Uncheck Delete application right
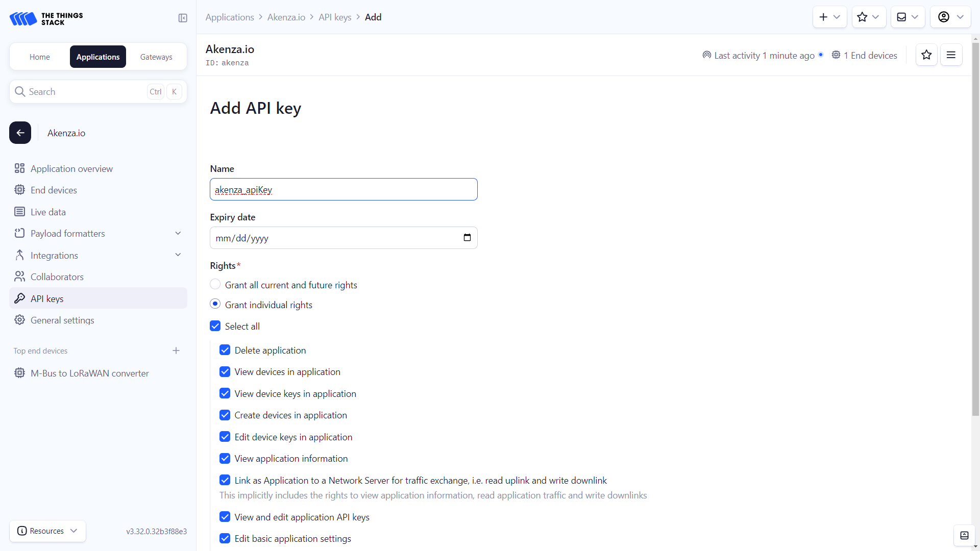Viewport: 980px width, 551px height. [x=225, y=350]
